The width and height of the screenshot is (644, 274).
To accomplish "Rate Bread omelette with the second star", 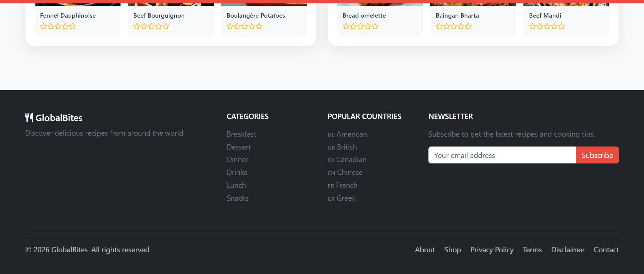I will pyautogui.click(x=353, y=26).
